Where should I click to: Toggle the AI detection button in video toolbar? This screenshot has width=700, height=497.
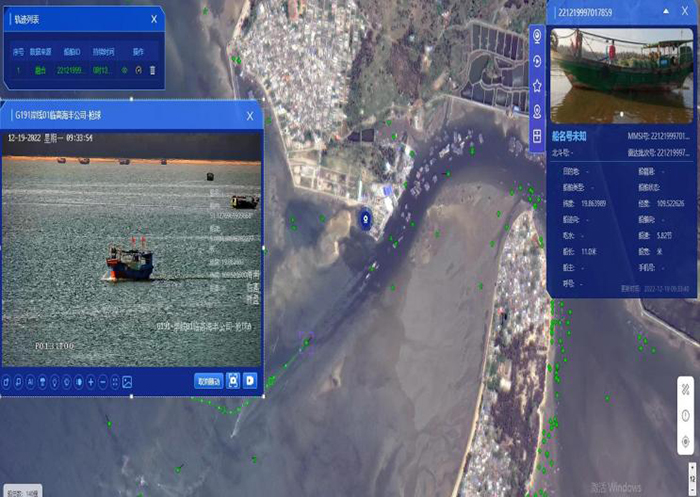(31, 381)
